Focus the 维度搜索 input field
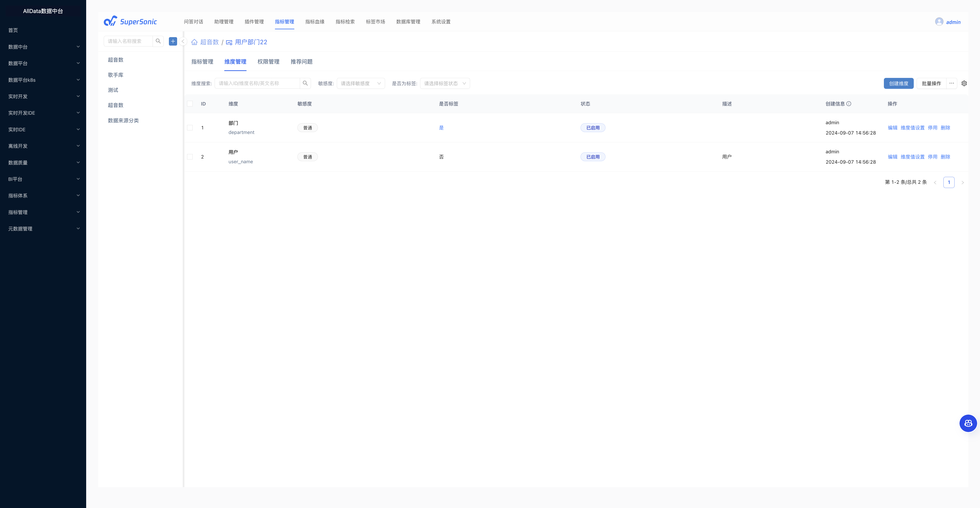 257,83
